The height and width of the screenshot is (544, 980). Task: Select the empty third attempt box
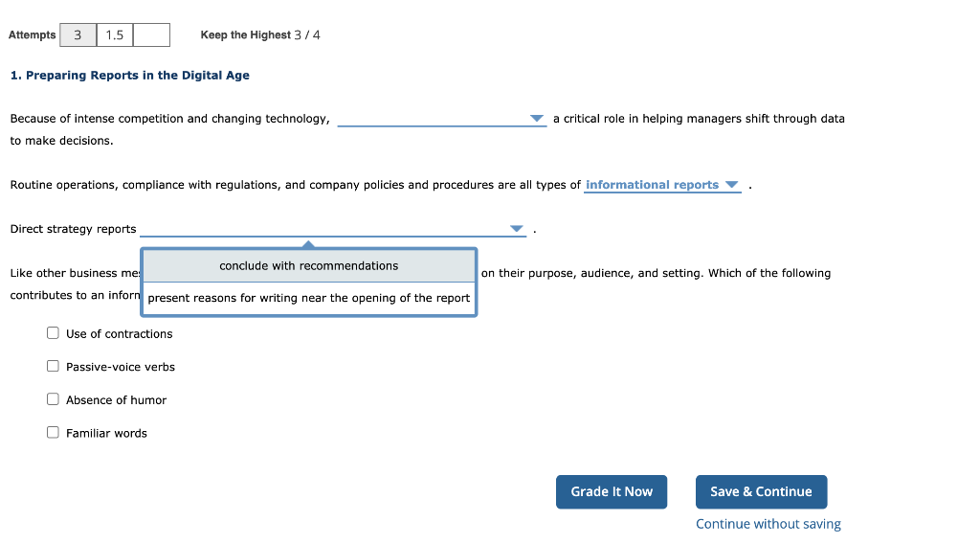tap(152, 35)
